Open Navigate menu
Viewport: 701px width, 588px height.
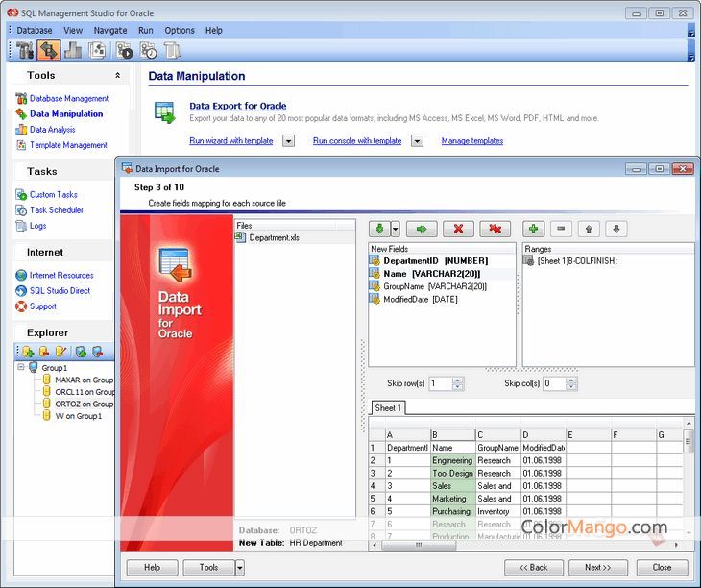[110, 31]
